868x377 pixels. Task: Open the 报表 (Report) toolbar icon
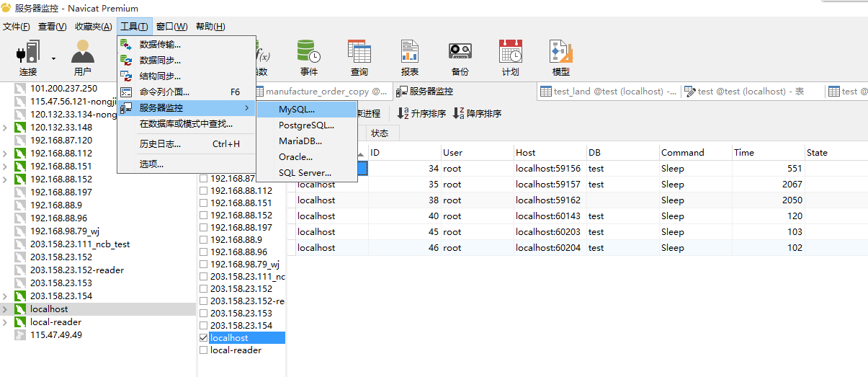pos(410,58)
